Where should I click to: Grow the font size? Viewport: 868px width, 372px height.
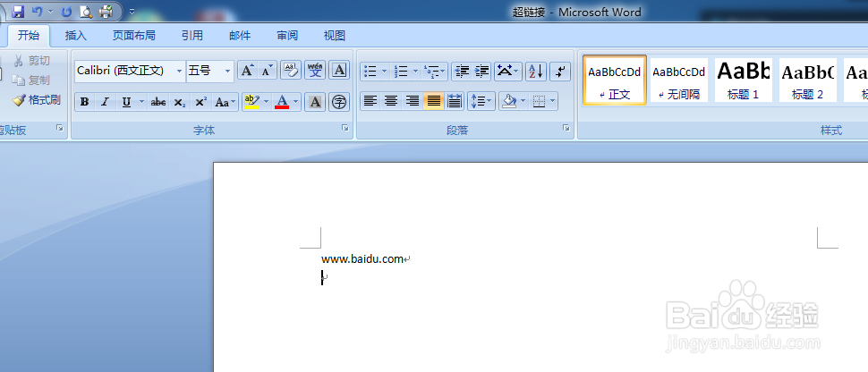(248, 71)
